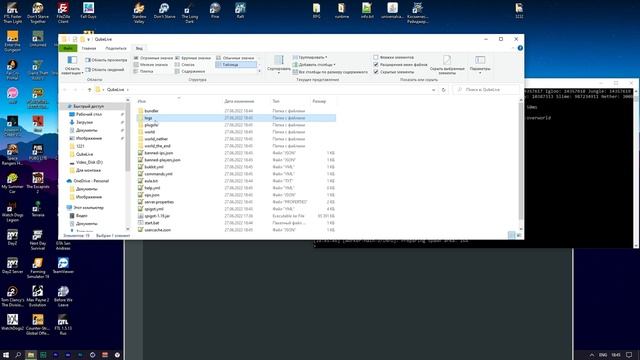Open the bundler folder
The image size is (640, 360).
(x=151, y=111)
